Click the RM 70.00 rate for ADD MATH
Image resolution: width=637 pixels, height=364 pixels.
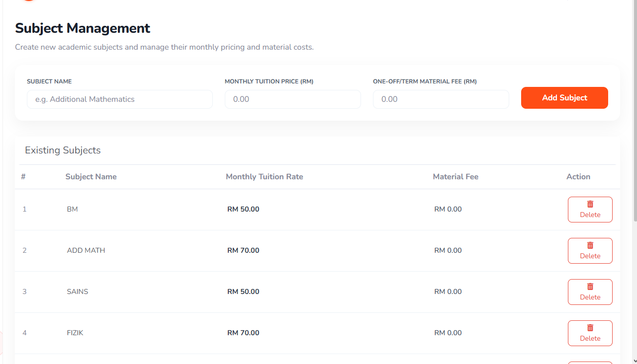tap(243, 251)
